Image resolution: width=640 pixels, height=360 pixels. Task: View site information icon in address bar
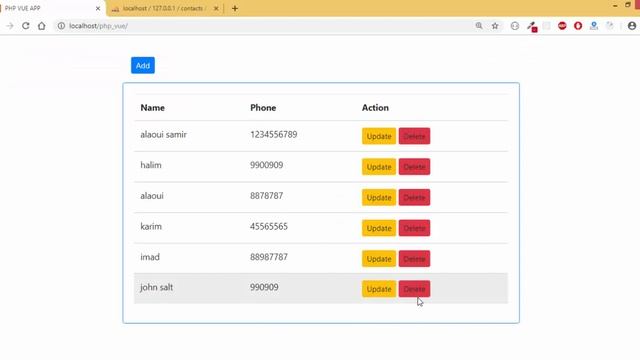(x=61, y=26)
